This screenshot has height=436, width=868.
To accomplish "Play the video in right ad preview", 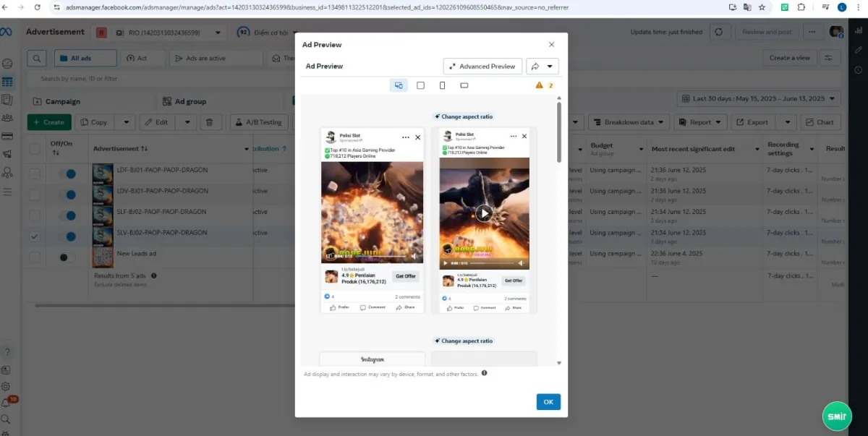I will (484, 213).
